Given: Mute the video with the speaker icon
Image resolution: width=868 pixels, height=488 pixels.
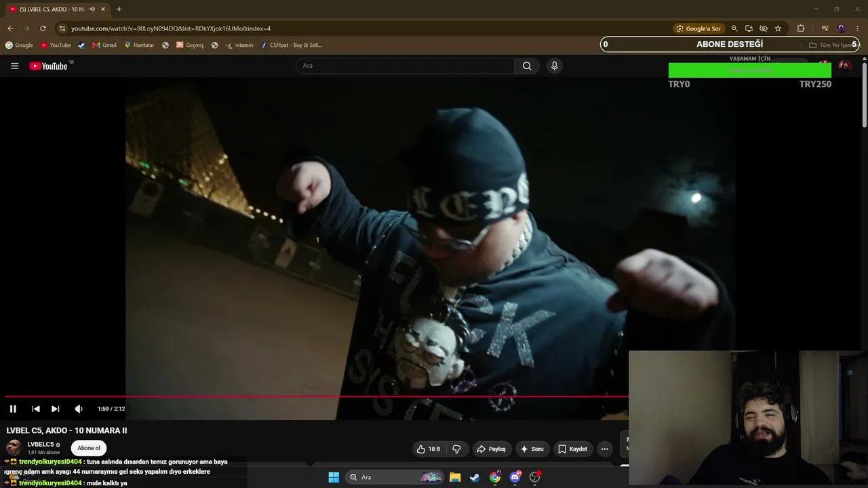Looking at the screenshot, I should tap(79, 409).
